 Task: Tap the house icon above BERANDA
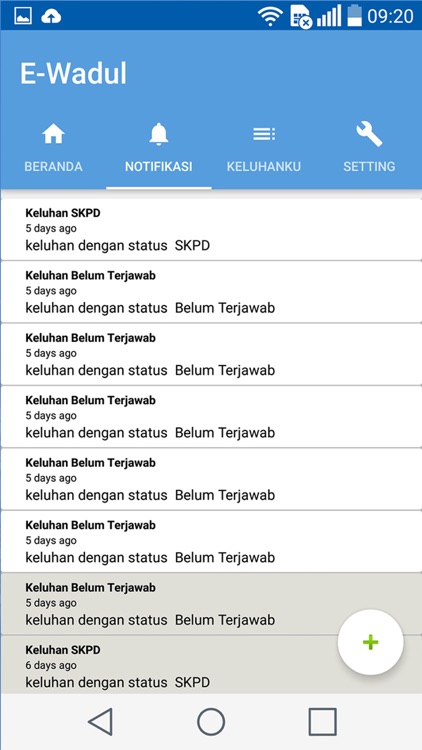(x=53, y=134)
